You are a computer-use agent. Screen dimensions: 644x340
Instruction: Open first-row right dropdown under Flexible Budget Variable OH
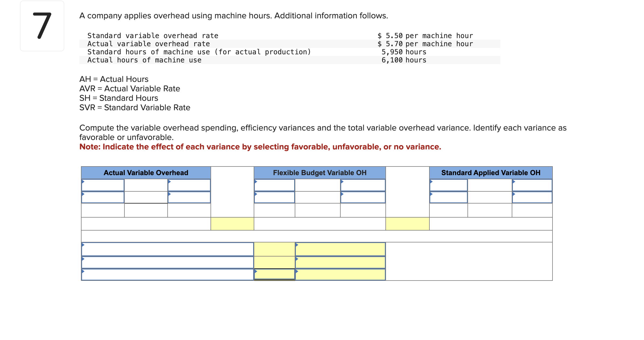(363, 185)
